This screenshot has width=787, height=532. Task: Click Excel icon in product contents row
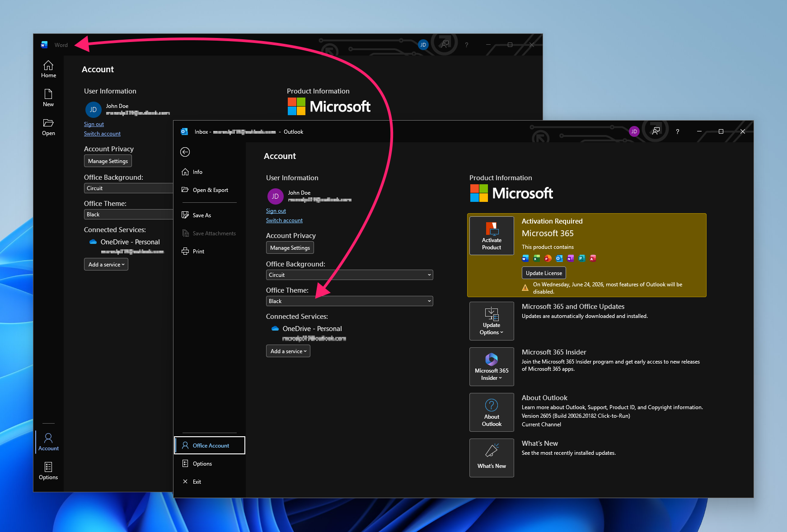pyautogui.click(x=536, y=258)
